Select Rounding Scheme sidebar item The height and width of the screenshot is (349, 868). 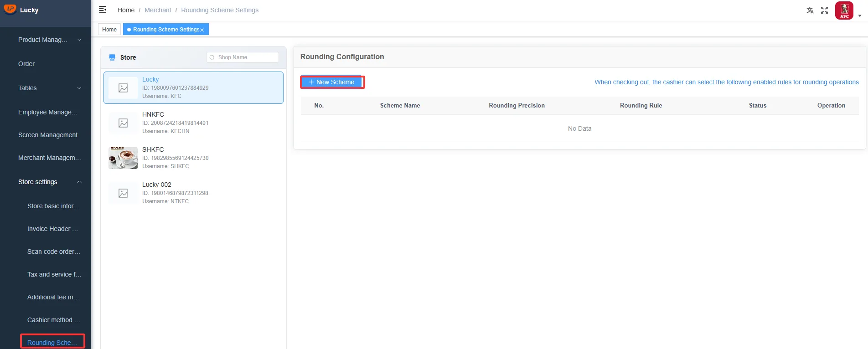point(52,342)
